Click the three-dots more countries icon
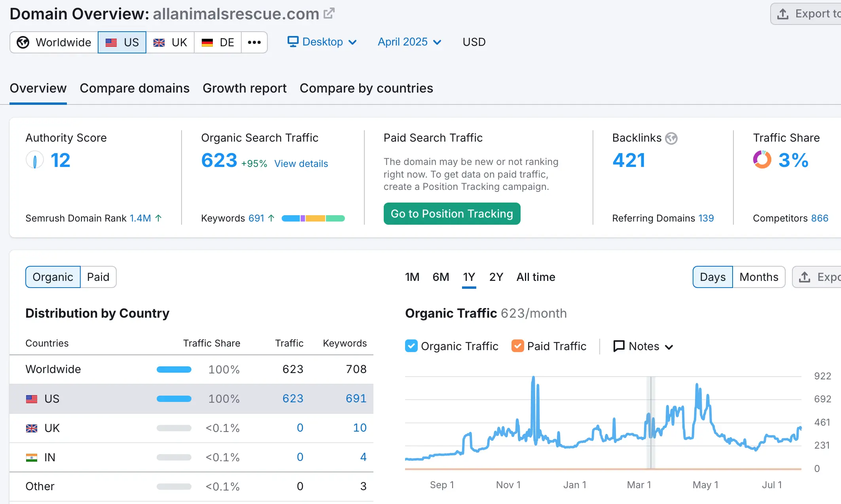841x504 pixels. pyautogui.click(x=254, y=42)
